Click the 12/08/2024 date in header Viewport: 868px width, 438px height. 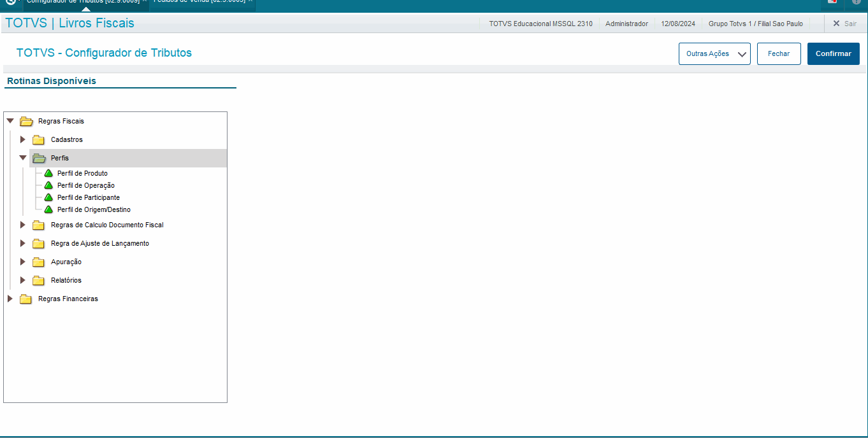coord(678,24)
